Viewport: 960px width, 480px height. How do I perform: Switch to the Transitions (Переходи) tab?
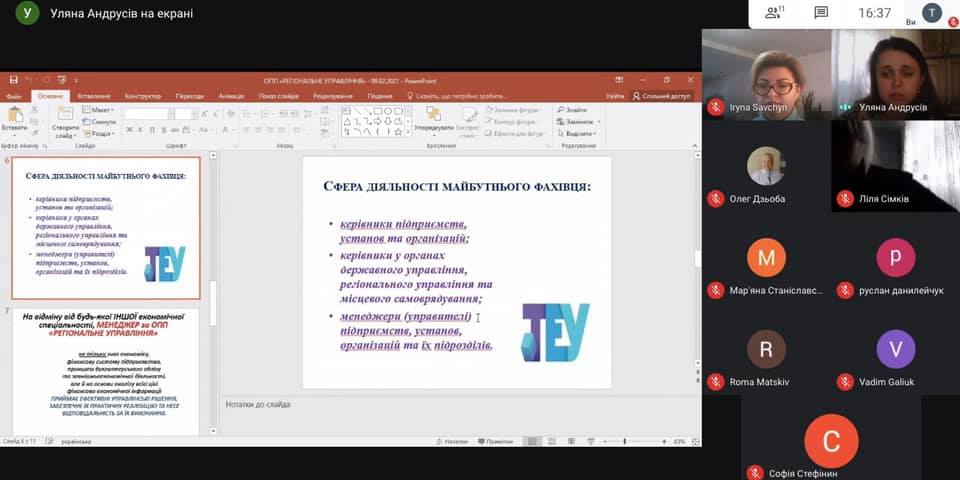190,96
